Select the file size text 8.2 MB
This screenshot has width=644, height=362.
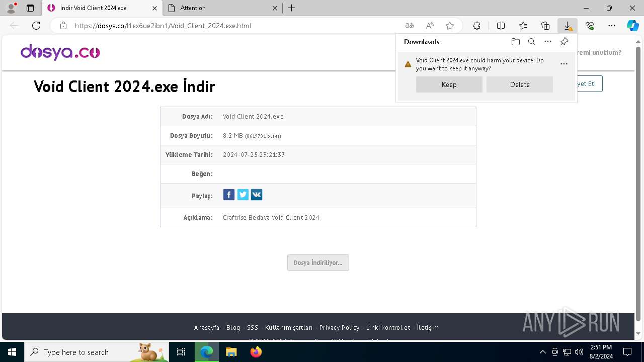[x=233, y=136]
